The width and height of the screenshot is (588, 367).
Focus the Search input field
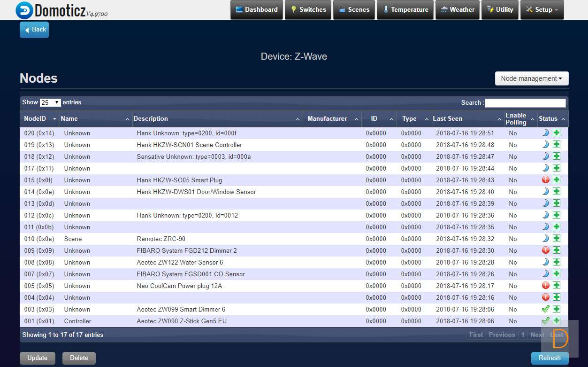tap(525, 103)
